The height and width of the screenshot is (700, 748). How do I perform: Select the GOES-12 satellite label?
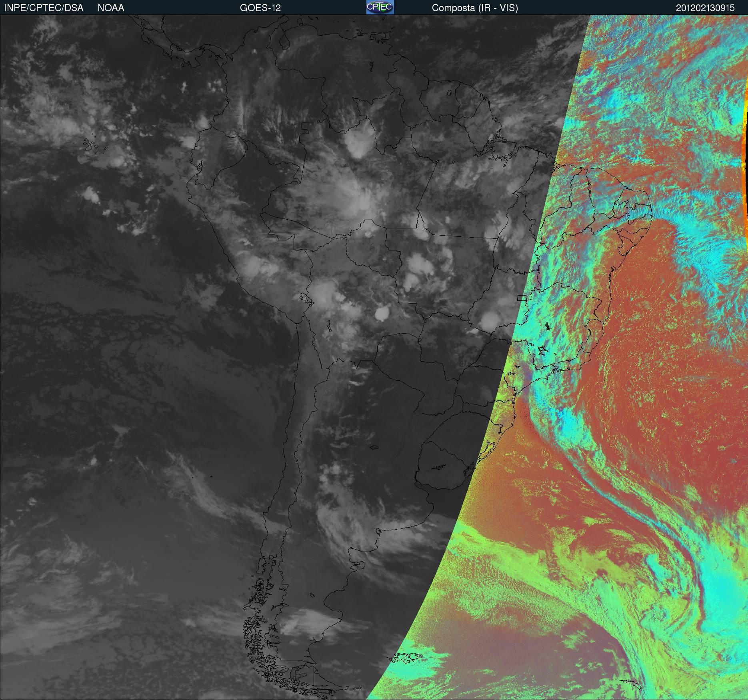(x=260, y=8)
